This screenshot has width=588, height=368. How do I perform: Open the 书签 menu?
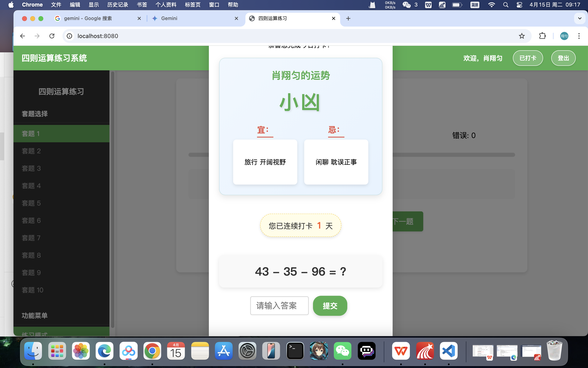[142, 5]
